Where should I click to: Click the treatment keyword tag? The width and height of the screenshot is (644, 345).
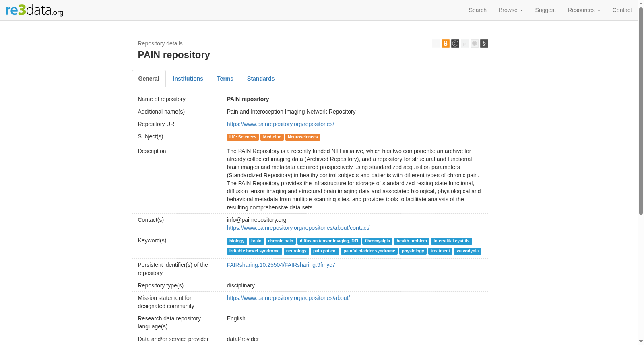click(440, 251)
